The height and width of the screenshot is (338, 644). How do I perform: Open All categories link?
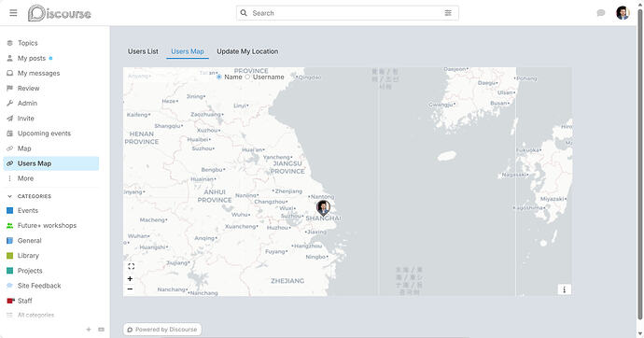coord(35,315)
